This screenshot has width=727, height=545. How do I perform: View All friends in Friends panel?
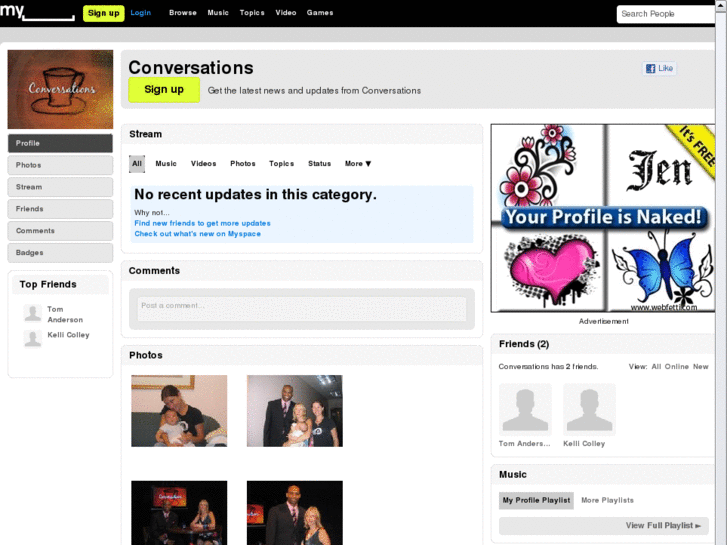click(656, 366)
